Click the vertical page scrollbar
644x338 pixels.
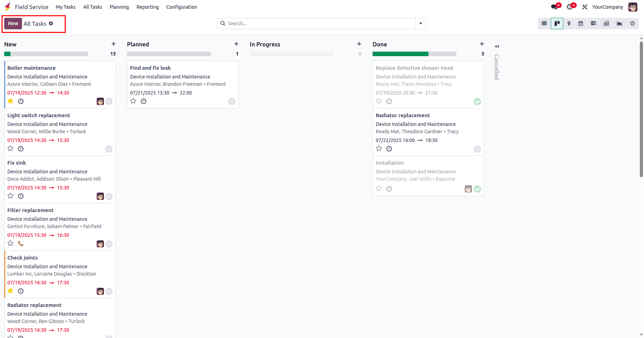(x=641, y=110)
